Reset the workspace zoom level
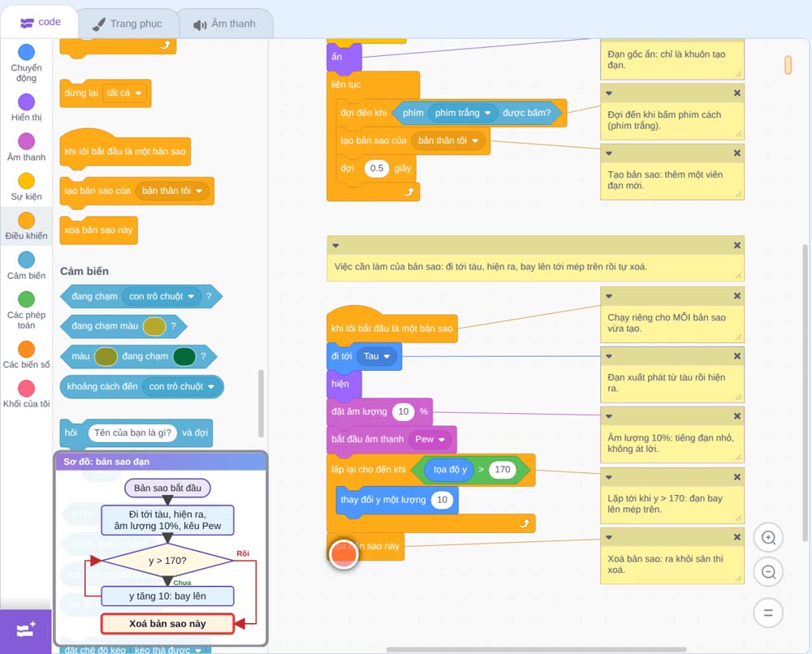This screenshot has width=812, height=654. click(768, 613)
